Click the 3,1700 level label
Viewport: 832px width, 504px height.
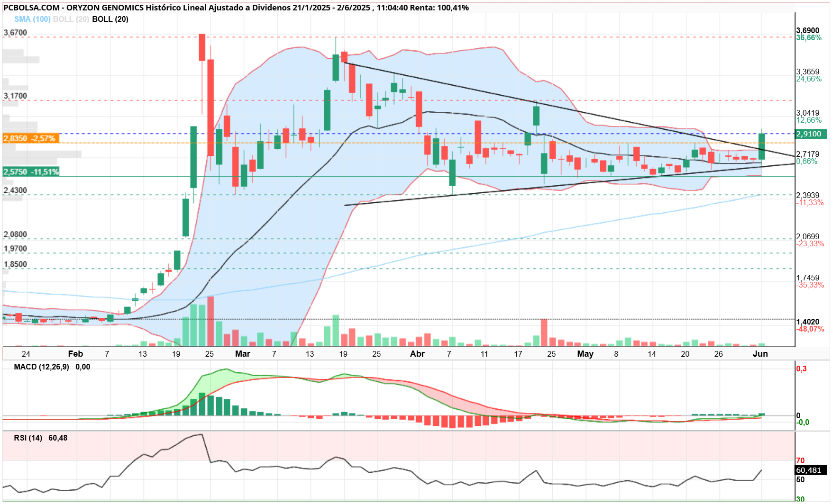click(15, 96)
